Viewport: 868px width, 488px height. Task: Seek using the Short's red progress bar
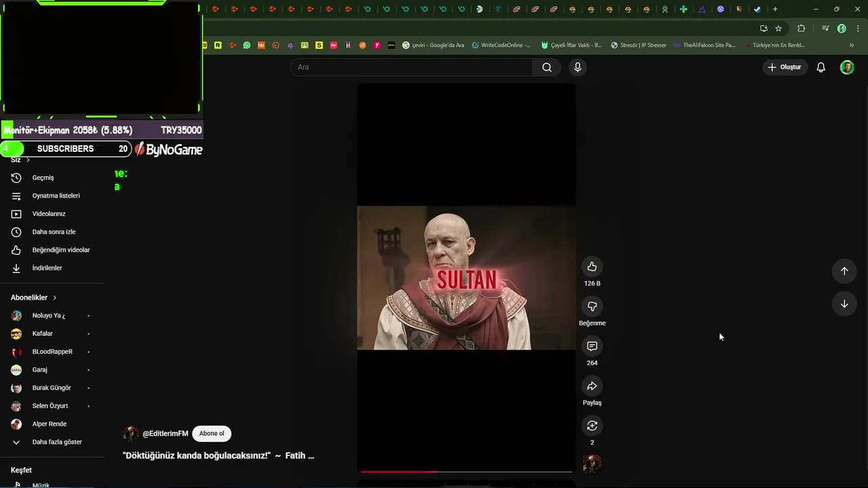466,472
